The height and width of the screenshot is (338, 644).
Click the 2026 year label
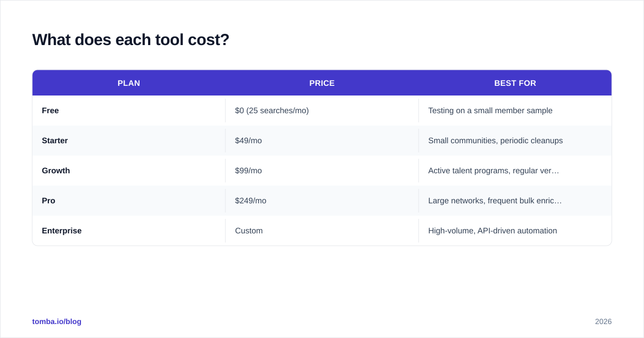pos(603,321)
